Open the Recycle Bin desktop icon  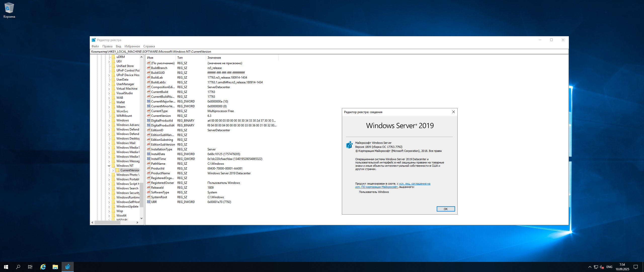click(x=9, y=11)
